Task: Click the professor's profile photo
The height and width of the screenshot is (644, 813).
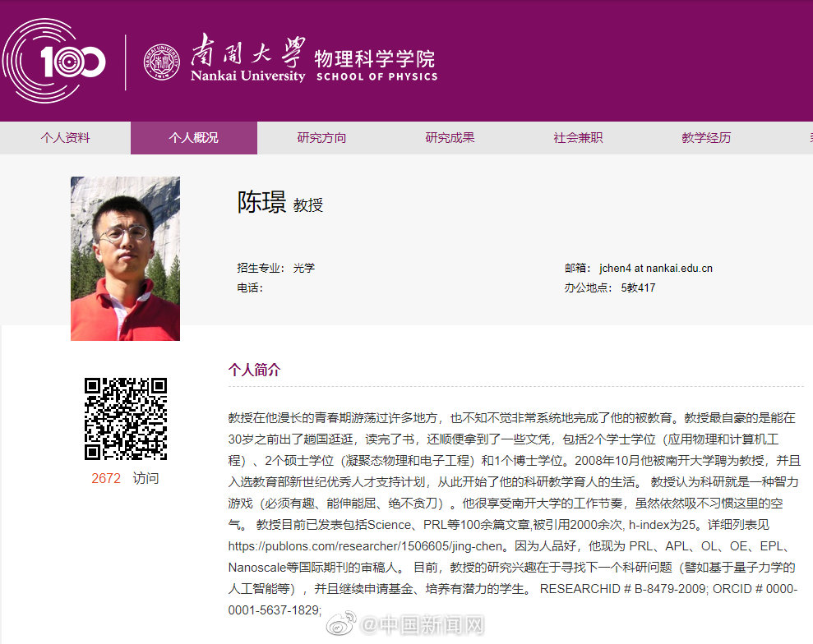Action: [x=126, y=259]
